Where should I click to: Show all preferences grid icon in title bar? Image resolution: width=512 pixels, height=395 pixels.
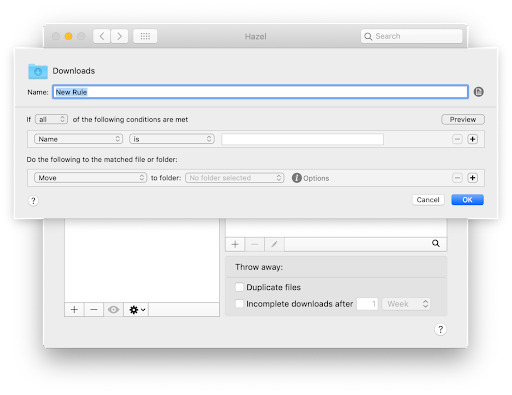(x=145, y=36)
